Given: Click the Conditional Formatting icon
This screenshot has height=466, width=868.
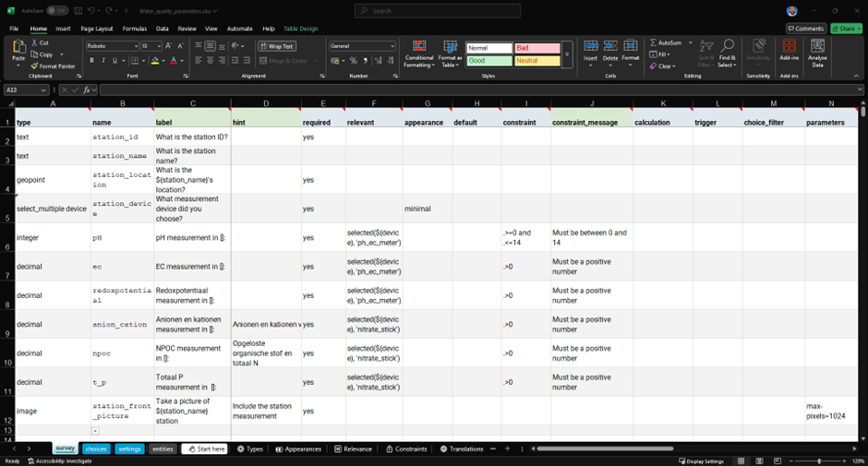Looking at the screenshot, I should (418, 53).
